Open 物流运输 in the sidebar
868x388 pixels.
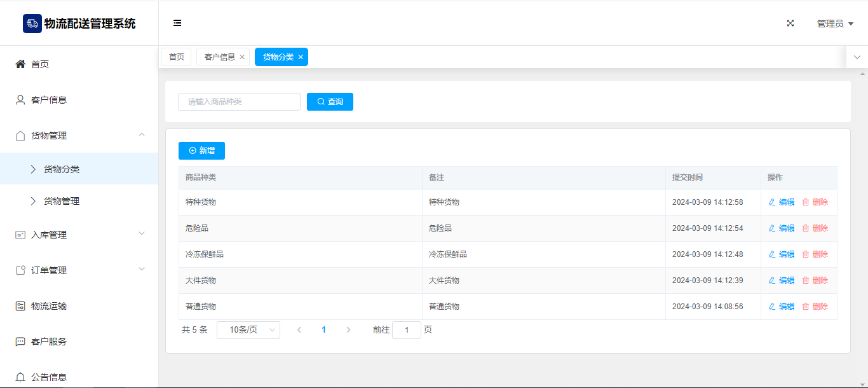click(49, 306)
